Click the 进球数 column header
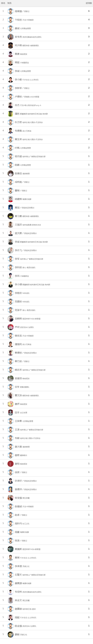 coord(89,3)
